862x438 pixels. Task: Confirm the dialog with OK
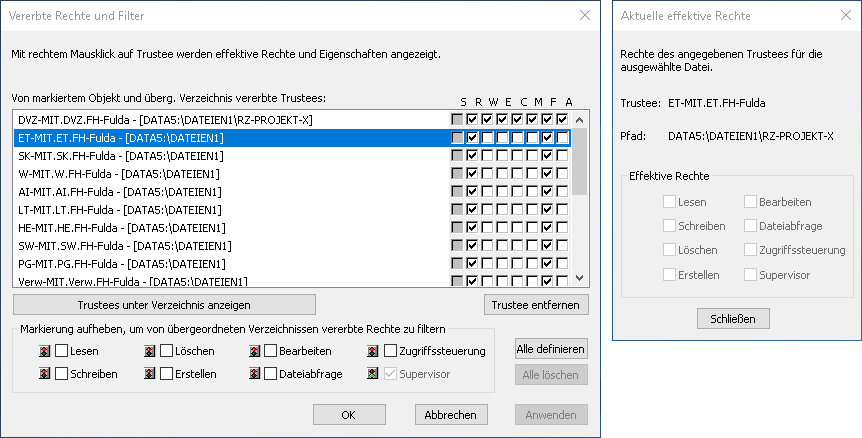(348, 414)
